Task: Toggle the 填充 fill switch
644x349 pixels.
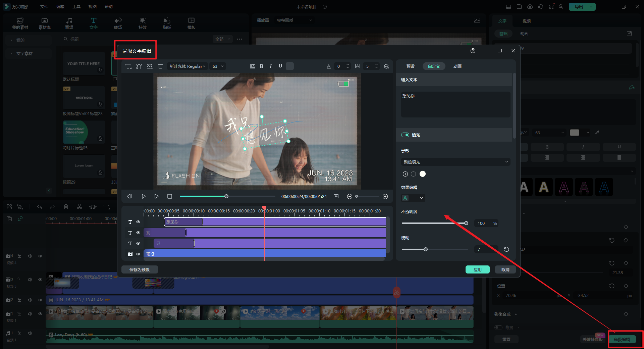Action: pos(405,135)
